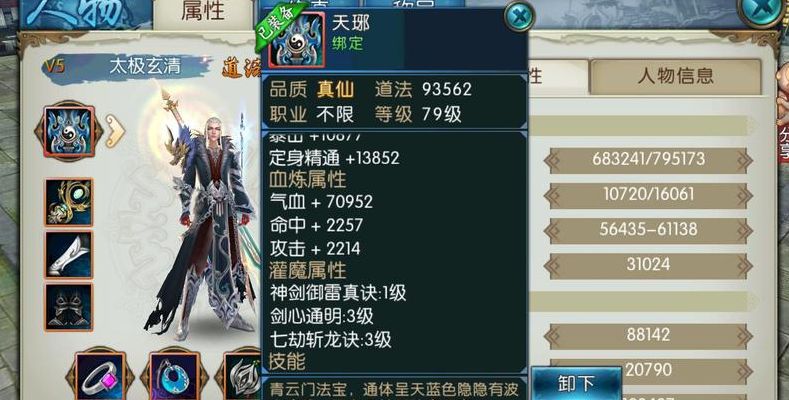The height and width of the screenshot is (400, 789).
Task: Close the character panel window
Action: tap(763, 11)
